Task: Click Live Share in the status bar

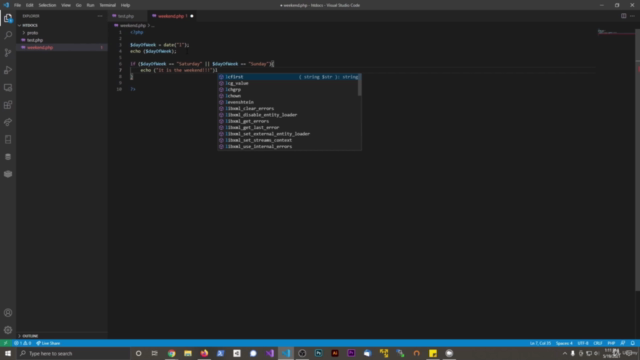Action: coord(48,343)
